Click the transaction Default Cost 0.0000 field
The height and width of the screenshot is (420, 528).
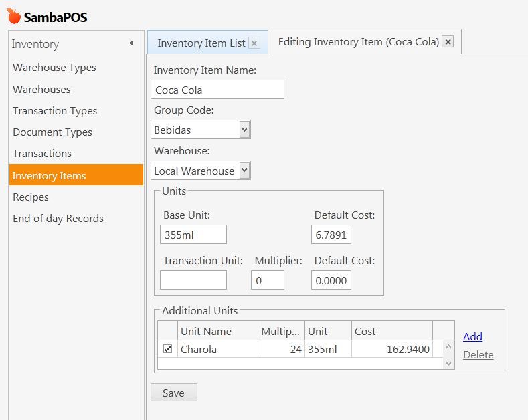point(331,280)
